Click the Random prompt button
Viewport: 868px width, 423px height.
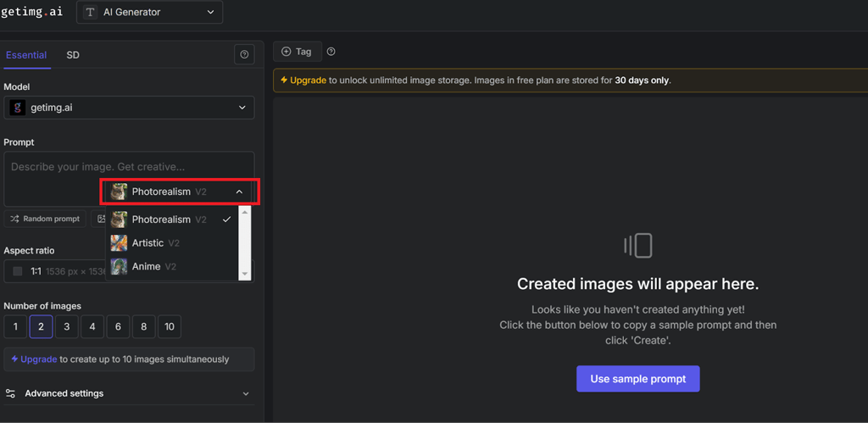pos(46,219)
